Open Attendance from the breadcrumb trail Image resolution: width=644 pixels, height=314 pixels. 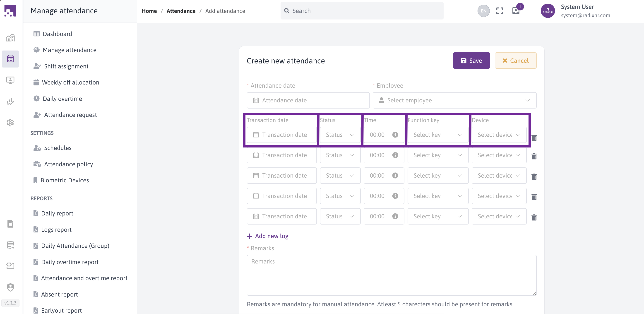tap(181, 11)
